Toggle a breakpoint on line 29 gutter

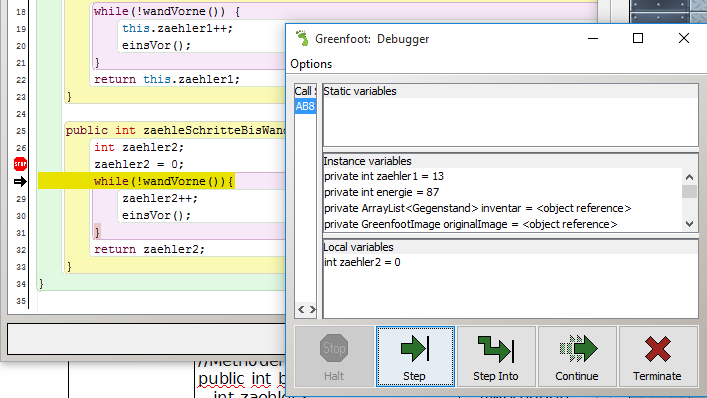tap(21, 199)
